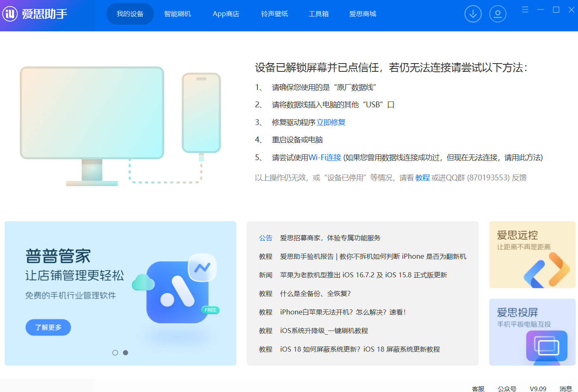Open the 什么是全备份、全恢复 tutorial
Image resolution: width=578 pixels, height=392 pixels.
coord(315,294)
